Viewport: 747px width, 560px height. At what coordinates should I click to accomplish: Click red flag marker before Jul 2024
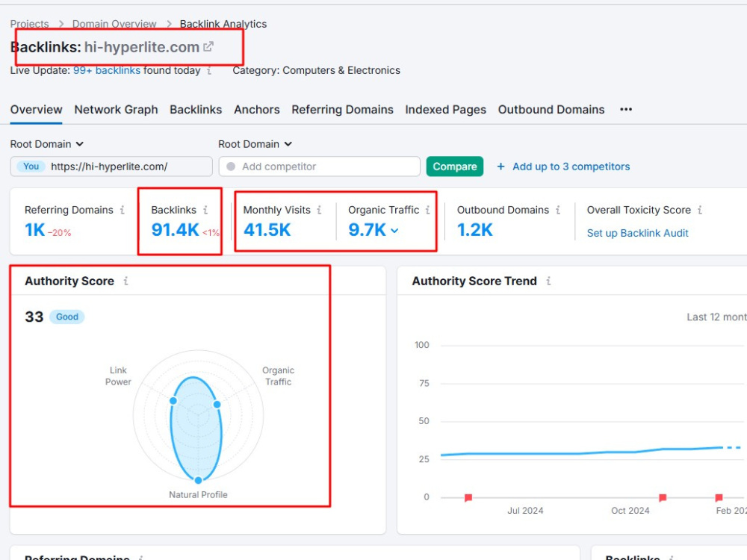[x=468, y=497]
